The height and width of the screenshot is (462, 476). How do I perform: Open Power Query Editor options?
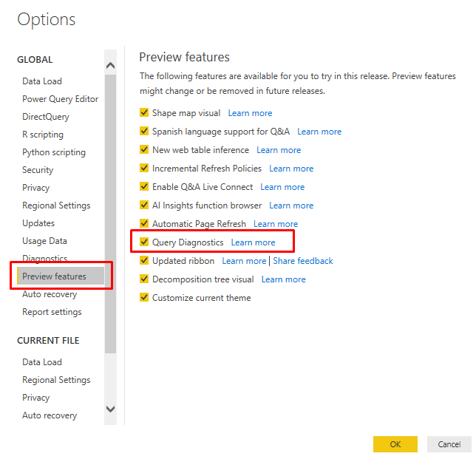pos(61,99)
